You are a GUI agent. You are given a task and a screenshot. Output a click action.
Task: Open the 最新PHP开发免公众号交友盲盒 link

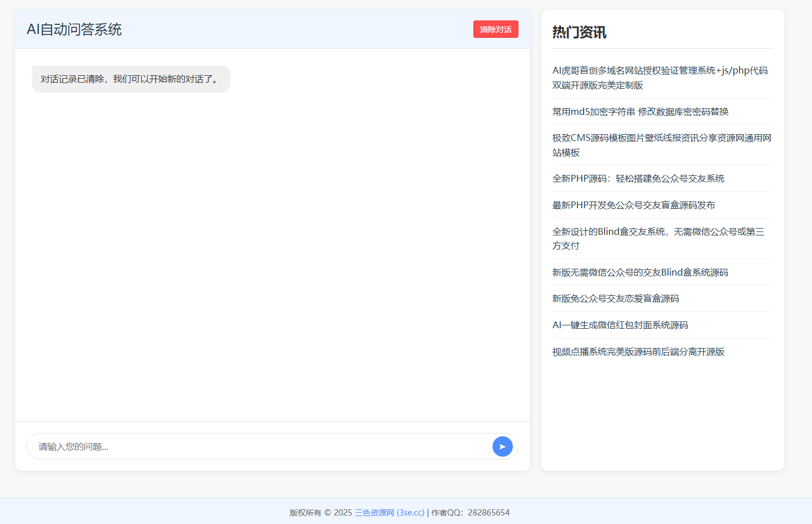coord(633,205)
